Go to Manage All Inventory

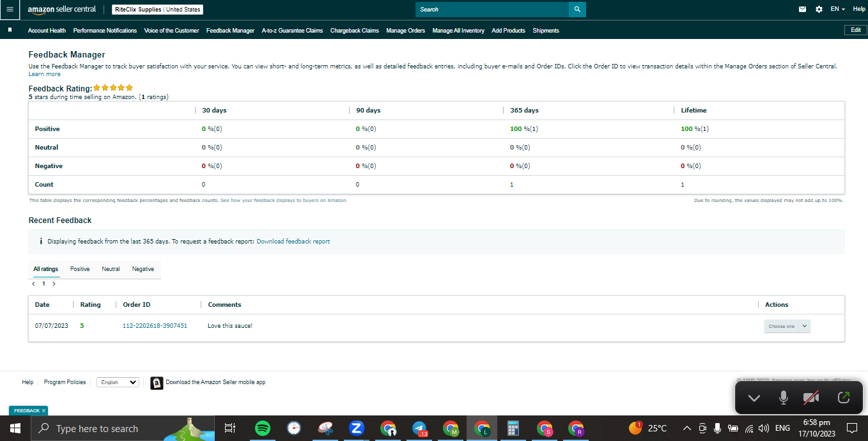tap(458, 31)
